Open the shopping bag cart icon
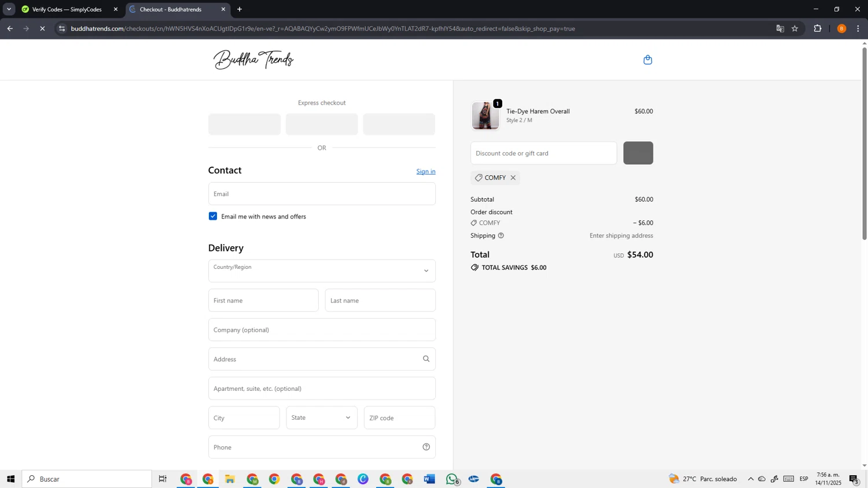 tap(648, 60)
